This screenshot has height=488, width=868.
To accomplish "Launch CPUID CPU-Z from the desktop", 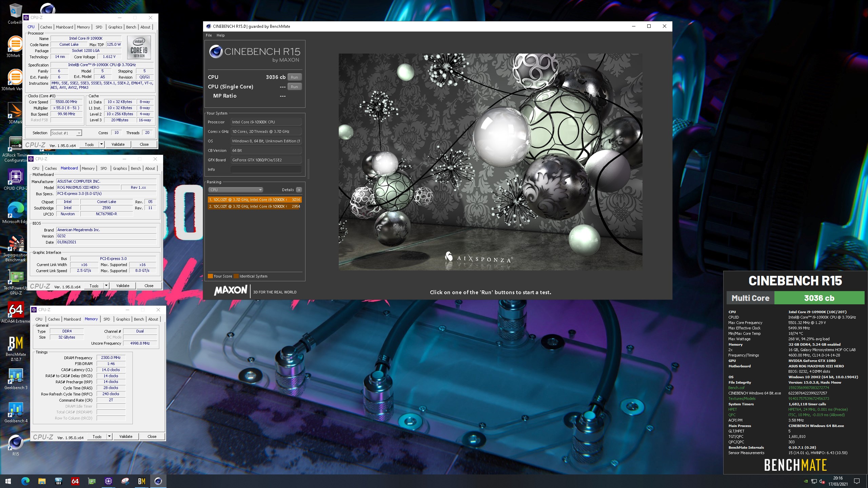I will 15,180.
